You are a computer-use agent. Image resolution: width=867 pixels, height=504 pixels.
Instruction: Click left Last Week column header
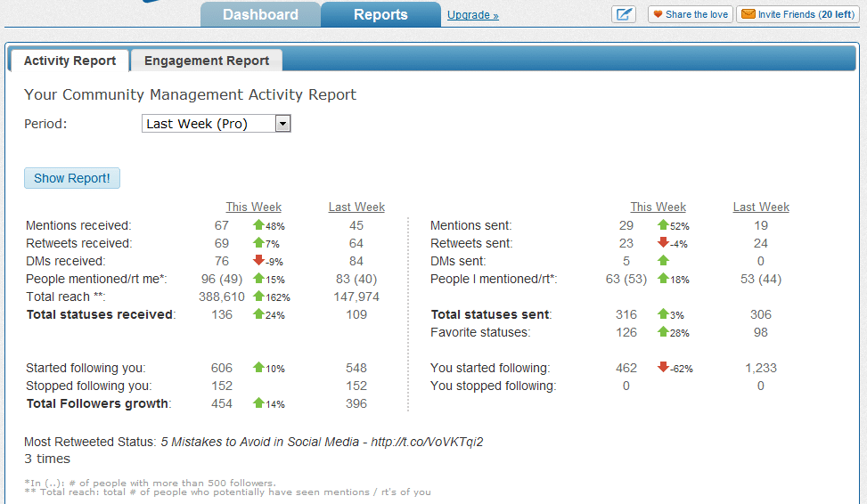356,207
